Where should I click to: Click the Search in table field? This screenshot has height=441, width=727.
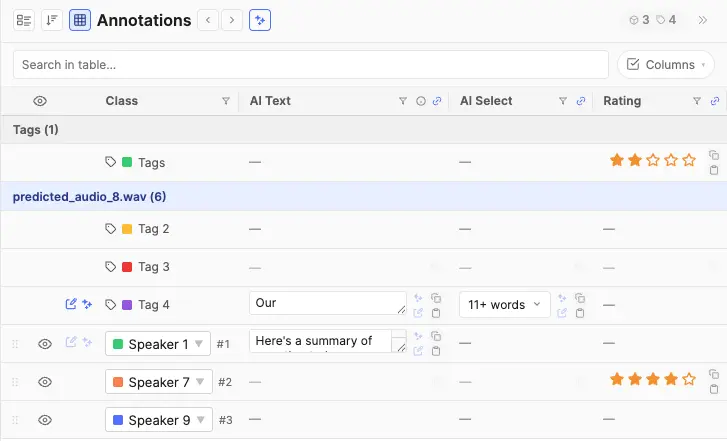click(x=311, y=64)
